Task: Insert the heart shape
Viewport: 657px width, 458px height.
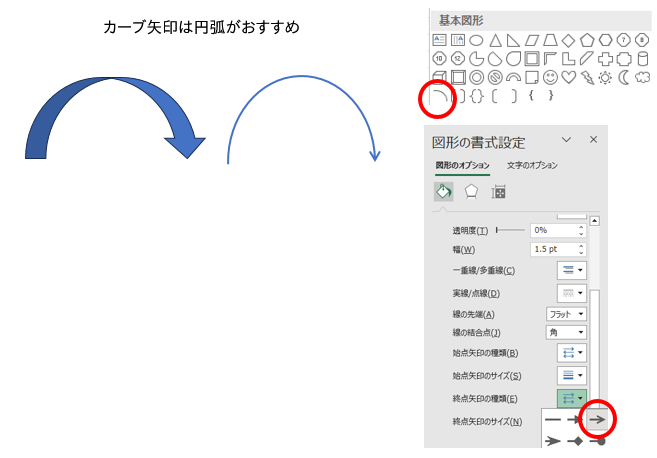Action: (x=569, y=78)
